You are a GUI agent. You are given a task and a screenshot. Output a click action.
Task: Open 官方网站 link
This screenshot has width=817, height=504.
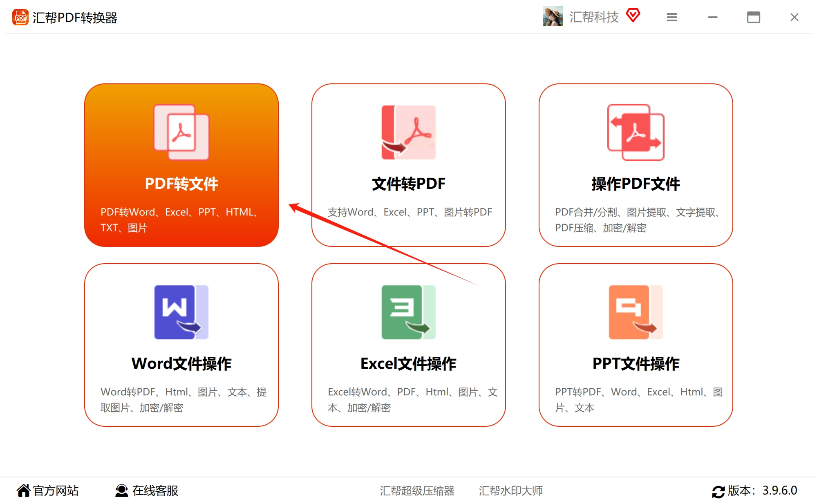coord(48,491)
